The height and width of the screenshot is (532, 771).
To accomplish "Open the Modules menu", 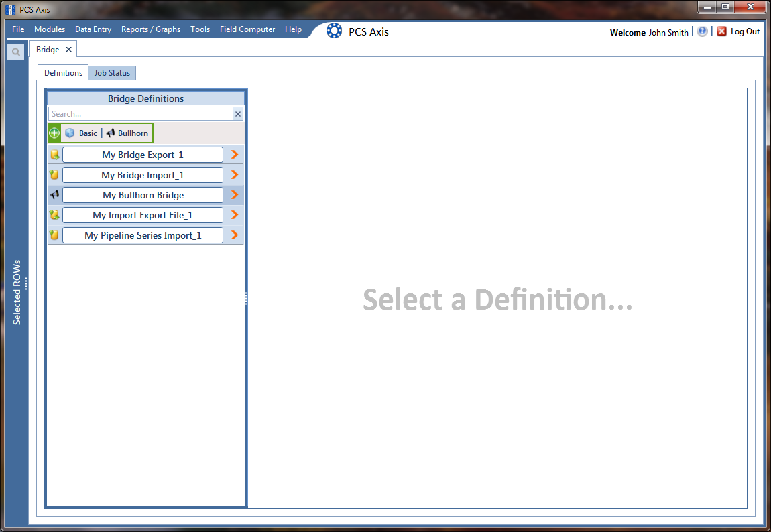I will pyautogui.click(x=50, y=29).
